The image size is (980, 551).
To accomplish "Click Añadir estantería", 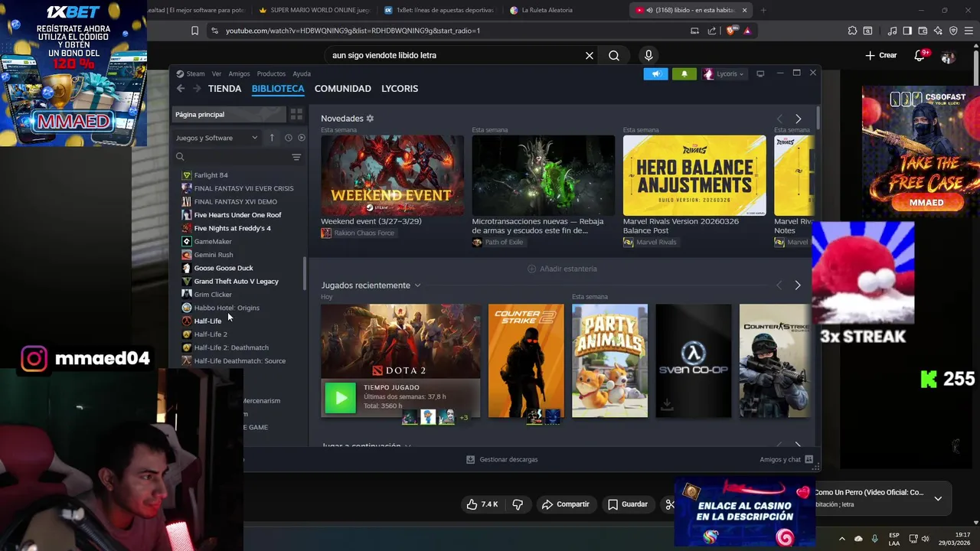I will click(563, 269).
